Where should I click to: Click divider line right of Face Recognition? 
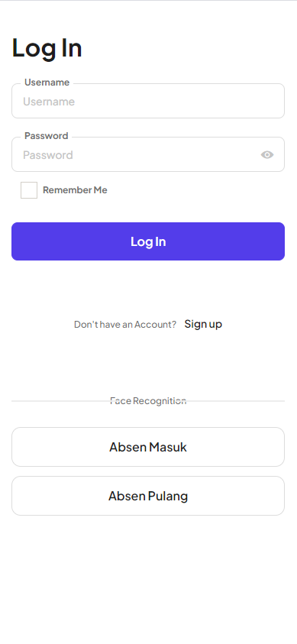pyautogui.click(x=237, y=401)
